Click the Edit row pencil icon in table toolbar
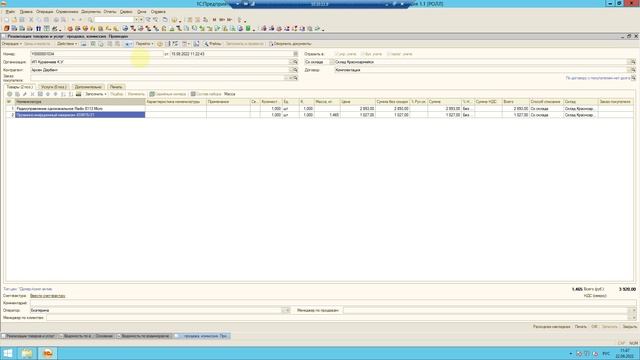The image size is (640, 360). [x=25, y=94]
